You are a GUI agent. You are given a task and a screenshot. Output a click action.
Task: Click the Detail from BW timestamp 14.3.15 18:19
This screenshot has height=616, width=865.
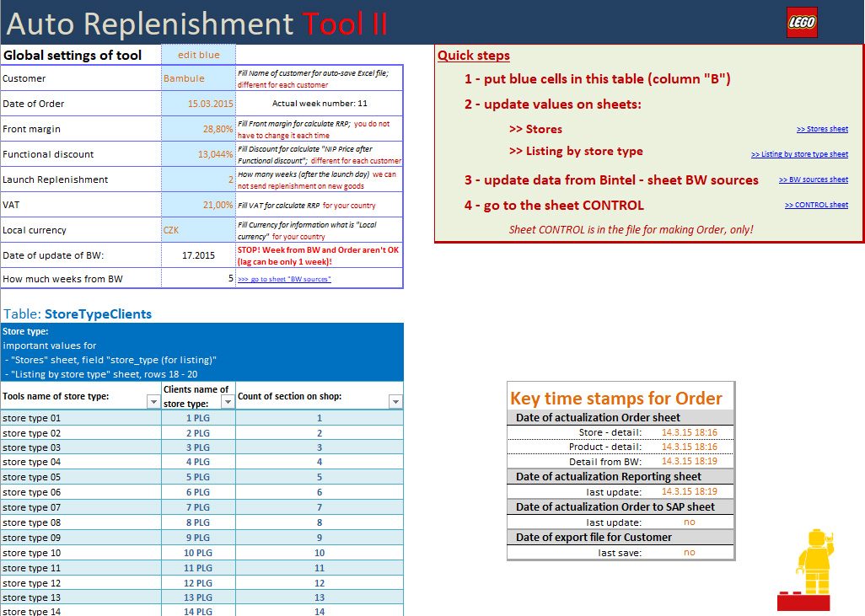pyautogui.click(x=690, y=461)
